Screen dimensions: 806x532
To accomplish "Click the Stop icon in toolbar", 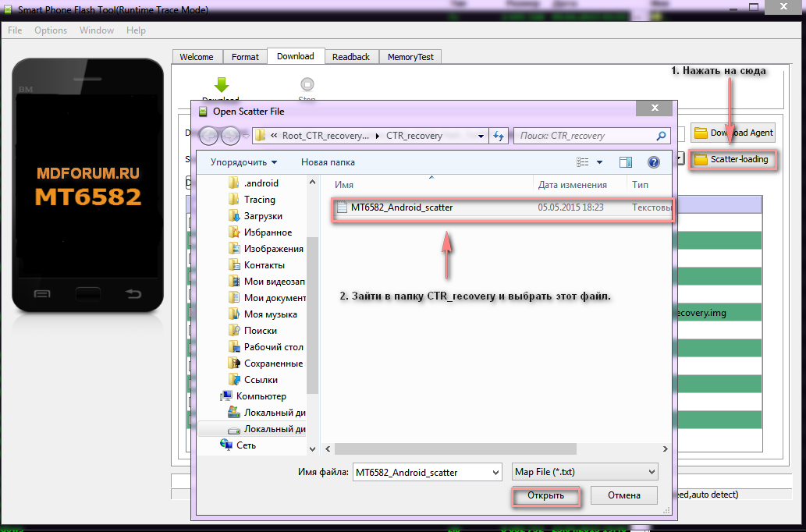I will coord(307,84).
